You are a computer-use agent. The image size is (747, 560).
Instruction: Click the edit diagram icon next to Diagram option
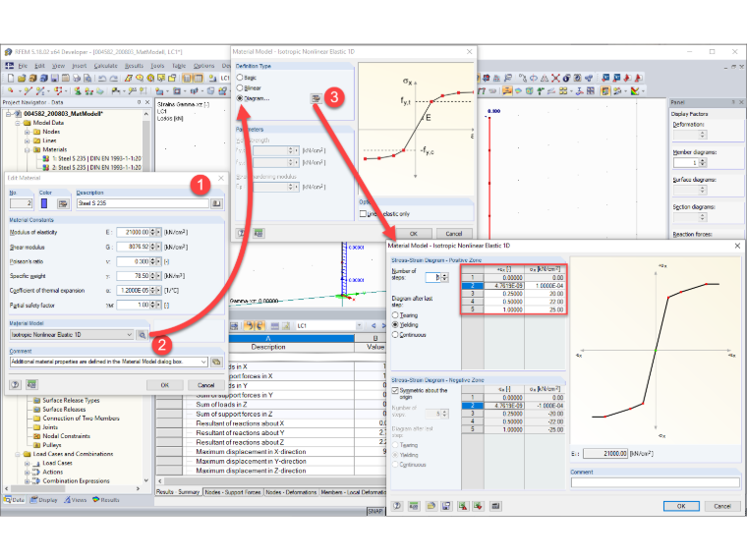click(316, 98)
